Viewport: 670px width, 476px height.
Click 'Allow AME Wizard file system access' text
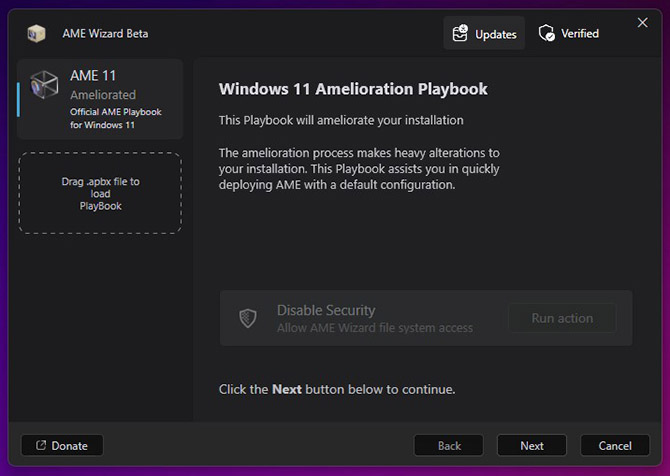tap(375, 328)
